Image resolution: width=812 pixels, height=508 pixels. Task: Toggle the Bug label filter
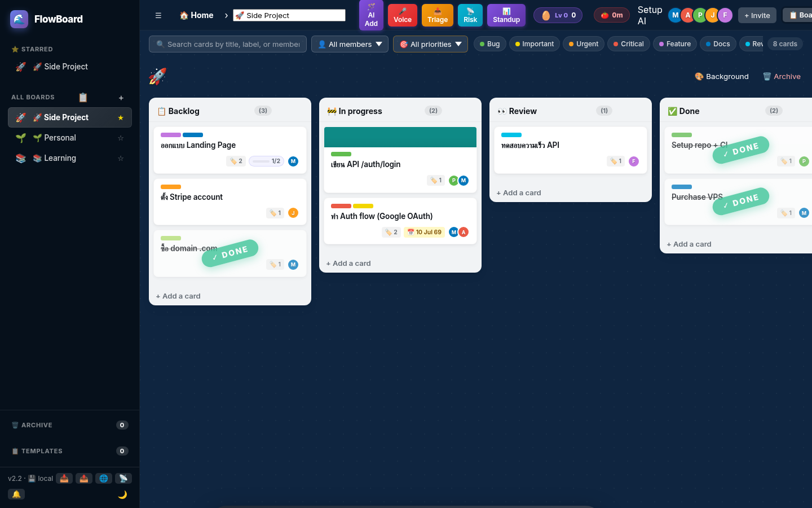point(489,44)
